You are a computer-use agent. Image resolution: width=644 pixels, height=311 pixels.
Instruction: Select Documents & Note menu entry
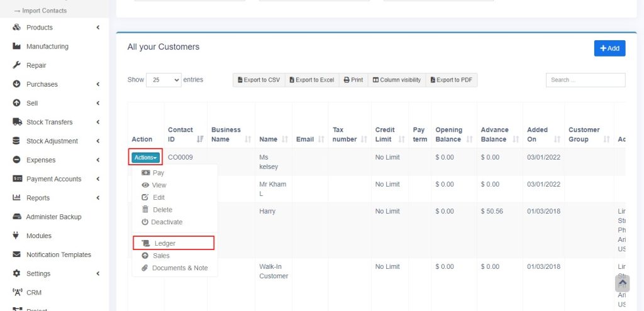(x=179, y=268)
